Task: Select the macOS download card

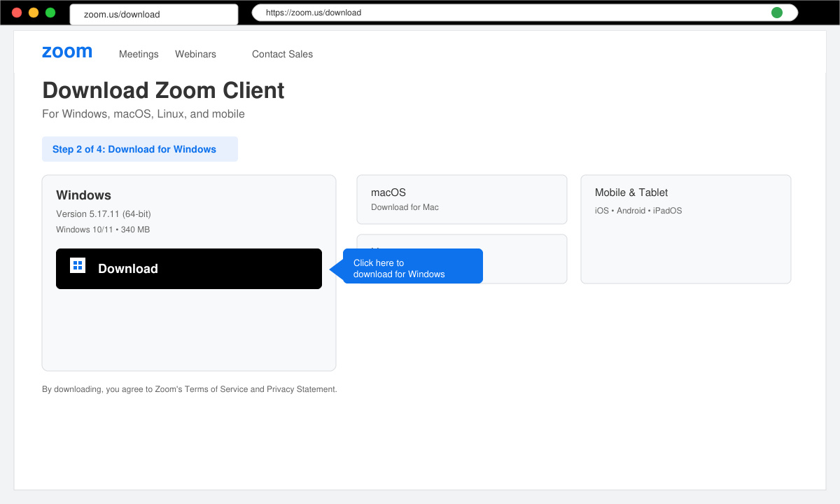Action: point(462,199)
